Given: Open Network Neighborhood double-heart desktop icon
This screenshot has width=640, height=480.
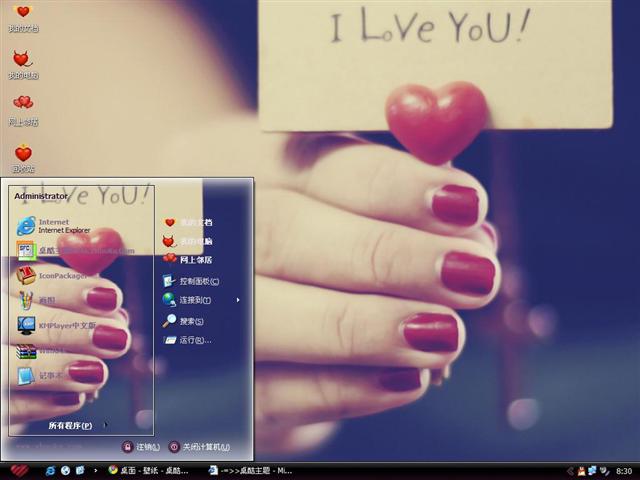Looking at the screenshot, I should 23,111.
